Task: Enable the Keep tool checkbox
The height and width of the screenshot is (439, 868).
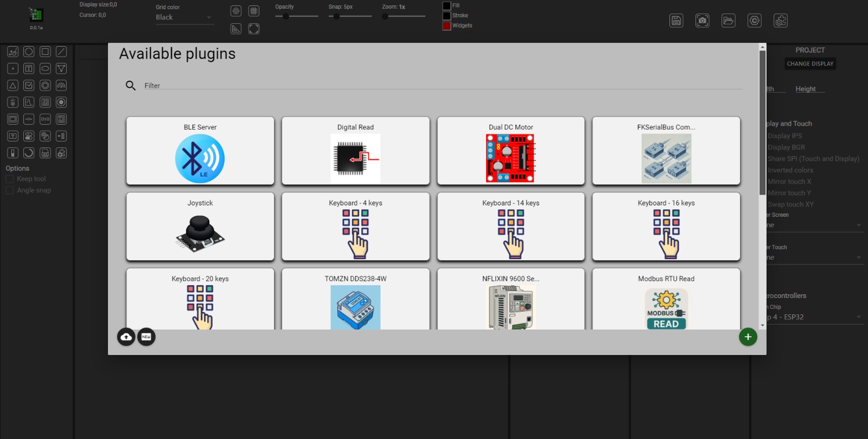Action: 9,179
